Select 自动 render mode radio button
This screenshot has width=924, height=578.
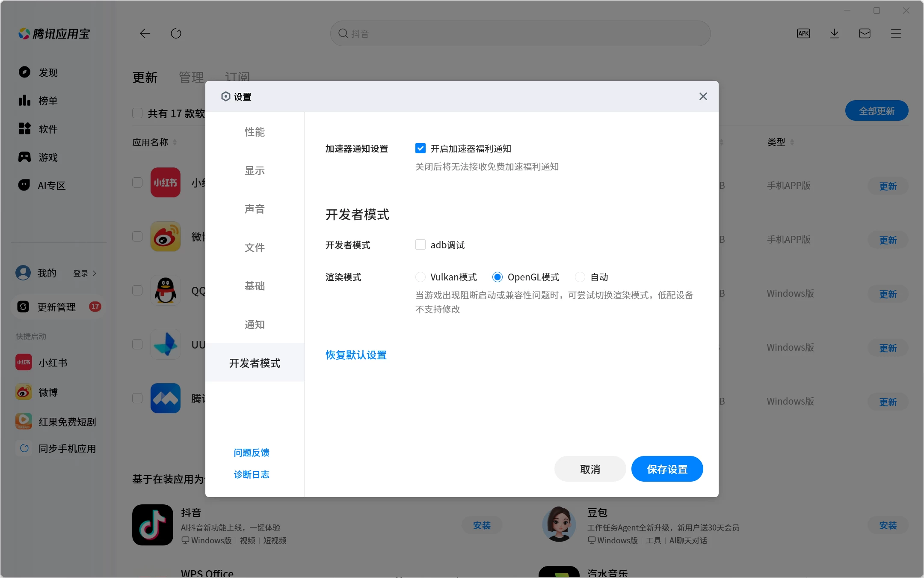pyautogui.click(x=580, y=277)
